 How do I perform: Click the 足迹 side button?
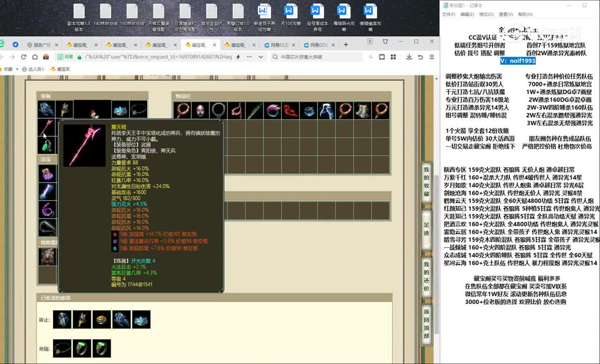426,229
